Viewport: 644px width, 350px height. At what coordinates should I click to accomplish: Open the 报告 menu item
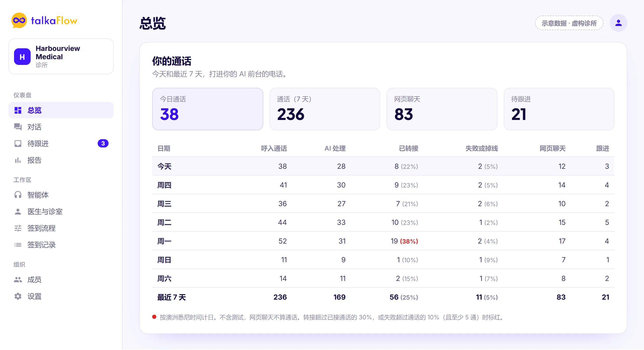[x=61, y=160]
